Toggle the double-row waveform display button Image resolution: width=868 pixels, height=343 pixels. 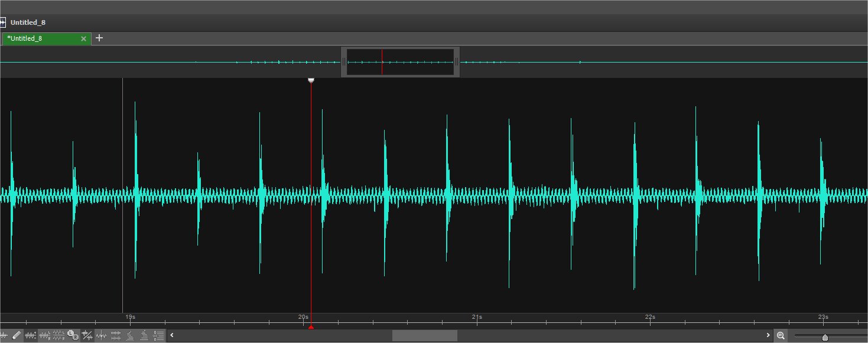[116, 335]
